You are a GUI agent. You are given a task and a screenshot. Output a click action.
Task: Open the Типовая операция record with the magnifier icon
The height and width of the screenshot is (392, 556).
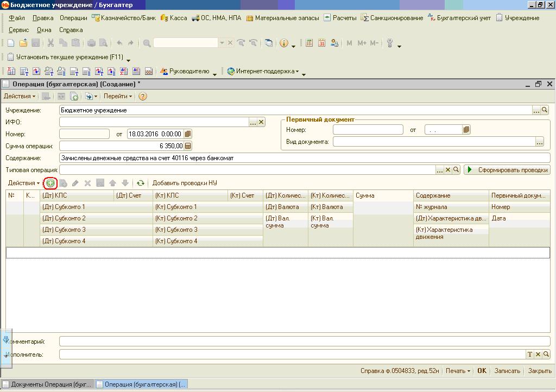[x=456, y=170]
